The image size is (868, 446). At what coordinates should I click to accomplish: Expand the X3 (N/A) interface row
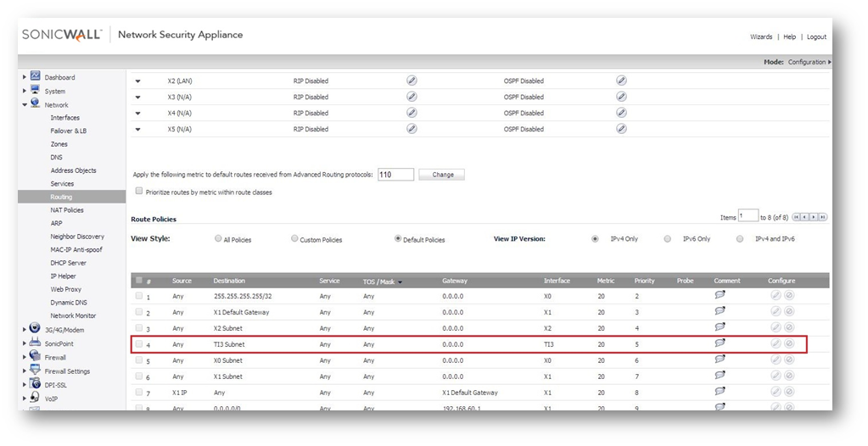tap(137, 98)
